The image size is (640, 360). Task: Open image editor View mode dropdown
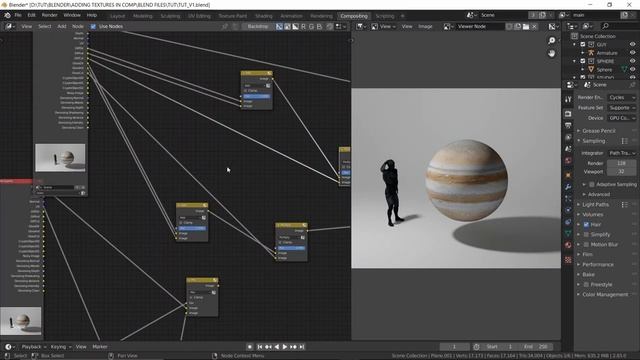click(x=383, y=26)
